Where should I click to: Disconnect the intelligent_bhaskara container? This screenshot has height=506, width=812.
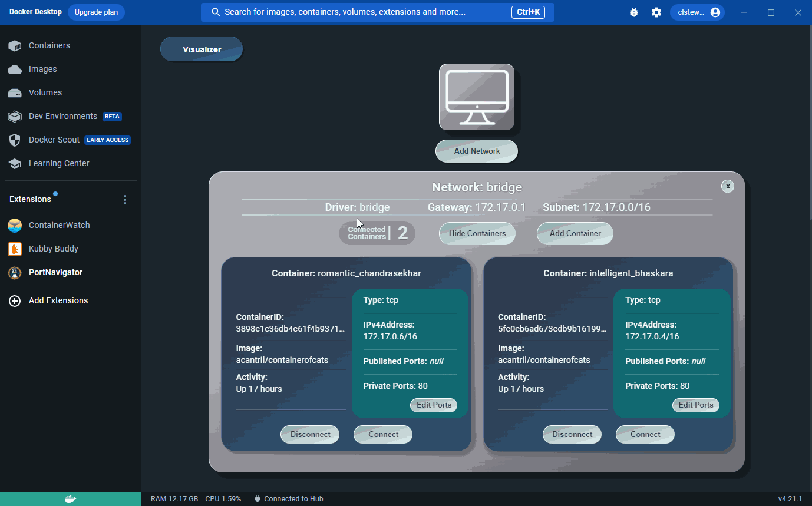tap(572, 435)
